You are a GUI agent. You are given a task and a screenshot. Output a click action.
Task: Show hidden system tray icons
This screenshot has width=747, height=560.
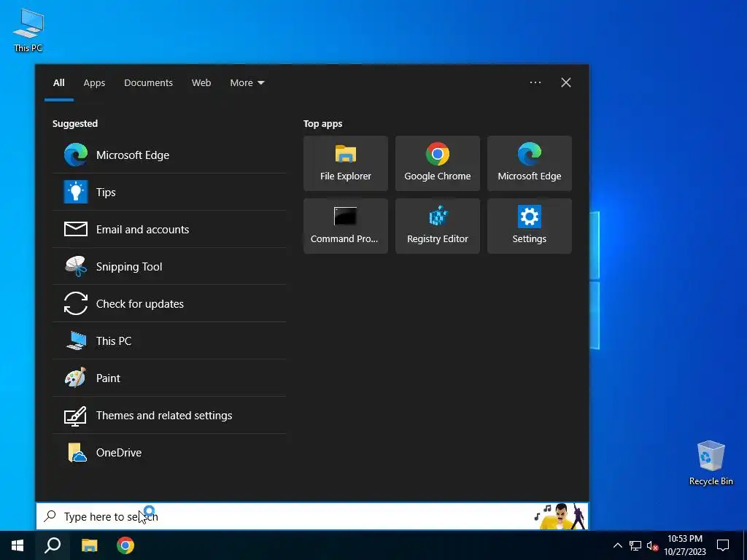[617, 545]
